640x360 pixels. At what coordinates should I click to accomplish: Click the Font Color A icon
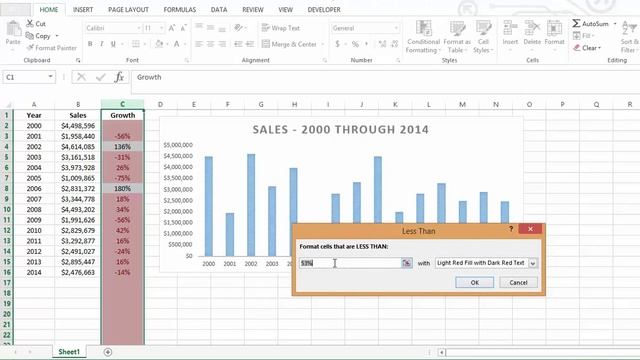[177, 44]
